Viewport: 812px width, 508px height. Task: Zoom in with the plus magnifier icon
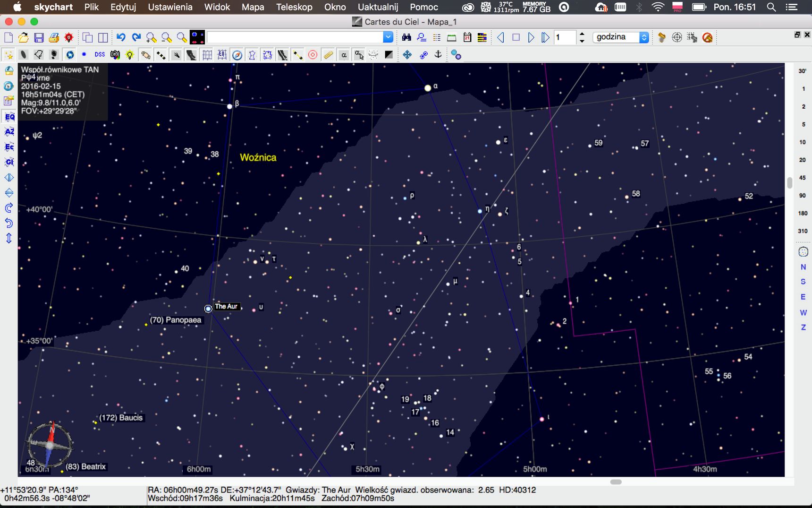[152, 37]
